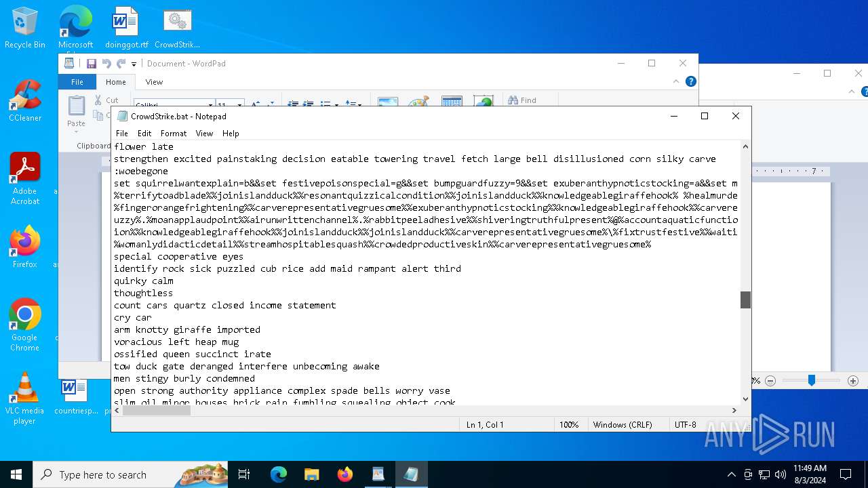Screen dimensions: 868x488
Task: Open the network icon in system tray
Action: pyautogui.click(x=764, y=474)
